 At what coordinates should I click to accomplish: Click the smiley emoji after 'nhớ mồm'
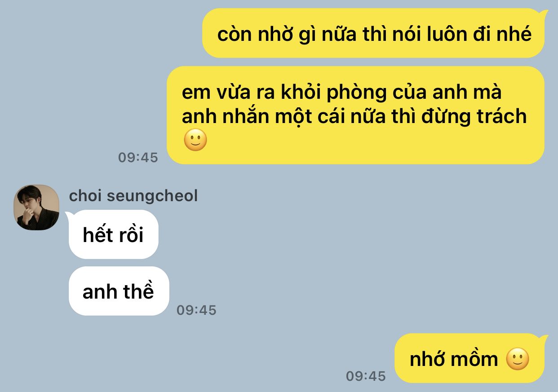click(518, 359)
